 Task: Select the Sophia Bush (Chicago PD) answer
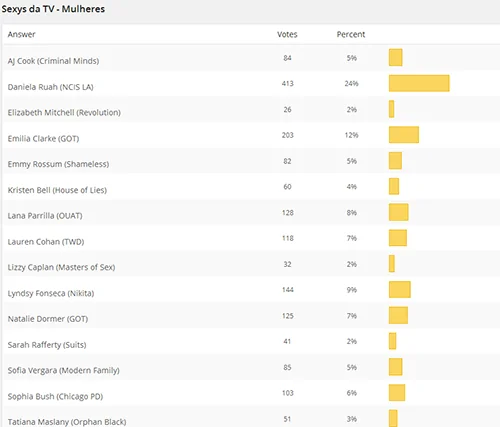pos(55,396)
